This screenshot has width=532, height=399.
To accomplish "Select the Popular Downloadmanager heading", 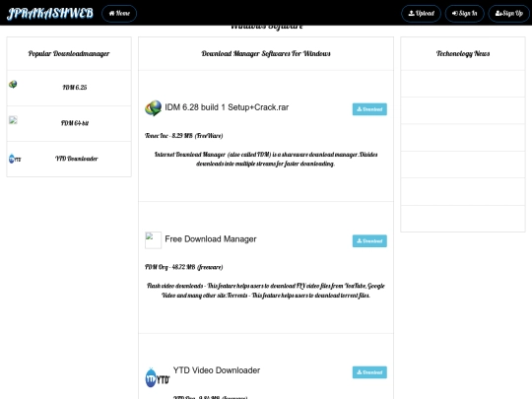I will tap(69, 53).
